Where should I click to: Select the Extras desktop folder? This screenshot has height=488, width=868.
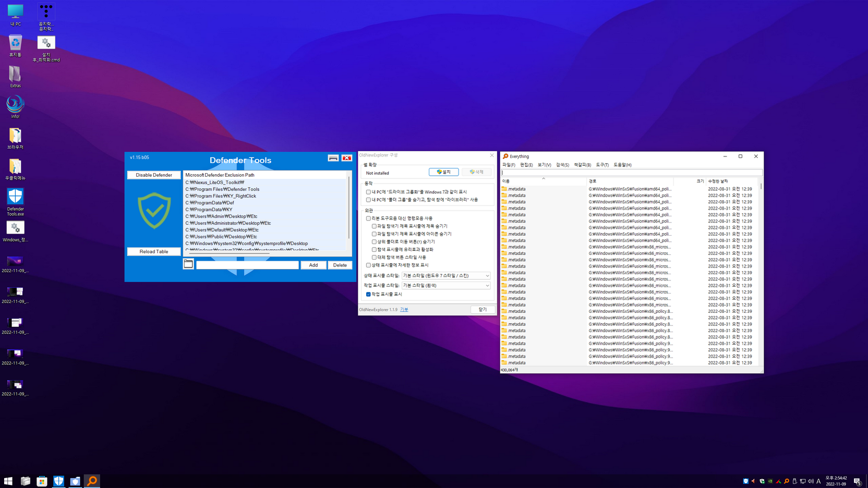[x=15, y=77]
